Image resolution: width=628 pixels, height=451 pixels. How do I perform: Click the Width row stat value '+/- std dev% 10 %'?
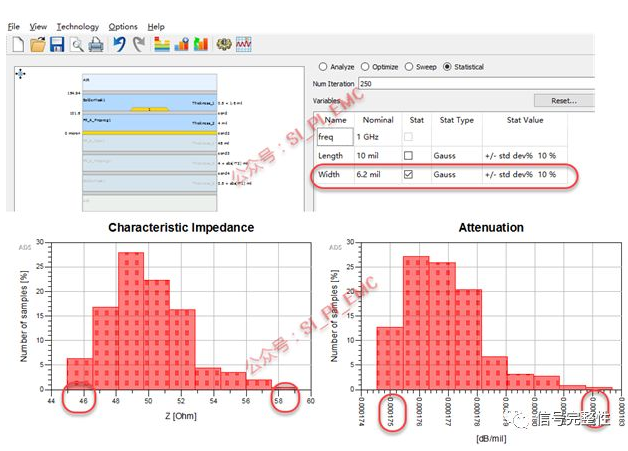point(520,174)
